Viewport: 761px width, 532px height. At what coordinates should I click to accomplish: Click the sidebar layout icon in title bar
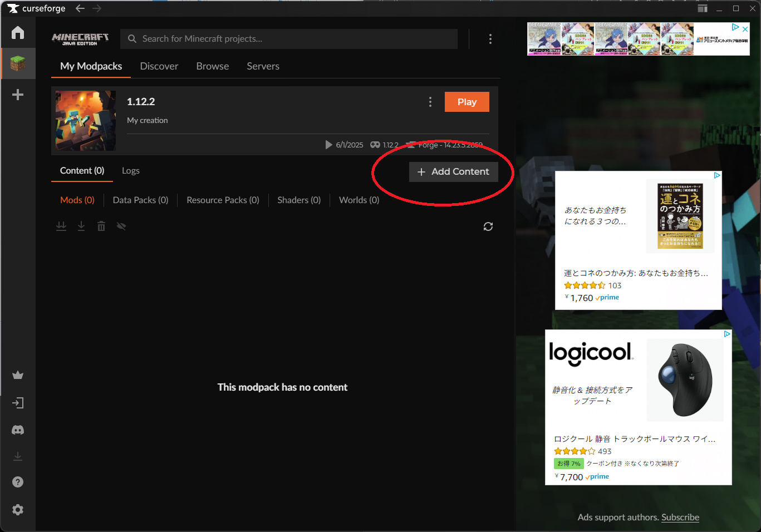click(703, 8)
